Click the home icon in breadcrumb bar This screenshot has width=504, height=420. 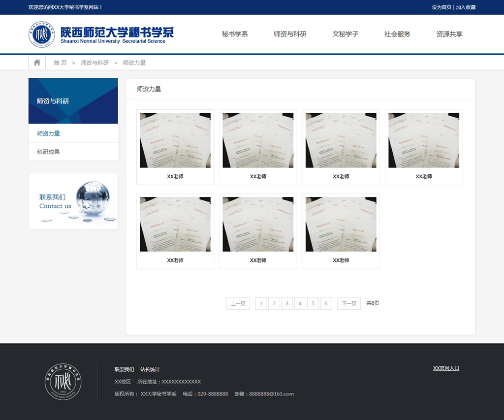pyautogui.click(x=37, y=63)
